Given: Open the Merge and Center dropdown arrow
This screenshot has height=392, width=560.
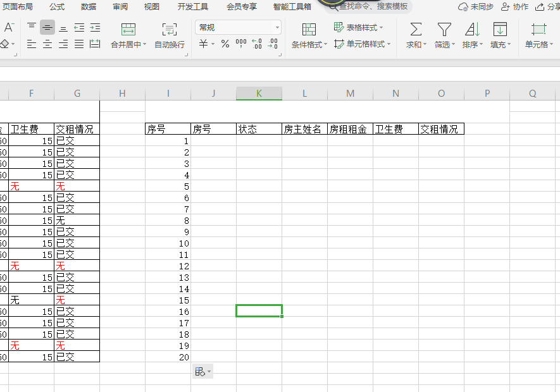Looking at the screenshot, I should (145, 44).
